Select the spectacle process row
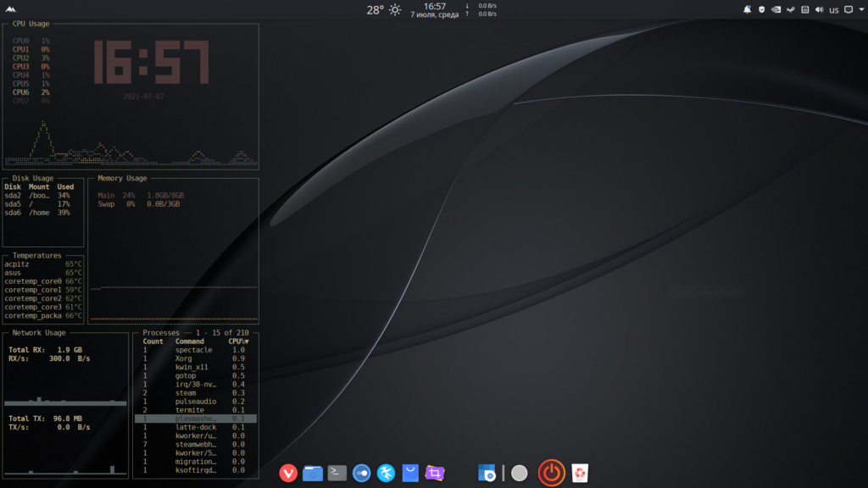Screen dimensions: 868x488 pos(196,350)
